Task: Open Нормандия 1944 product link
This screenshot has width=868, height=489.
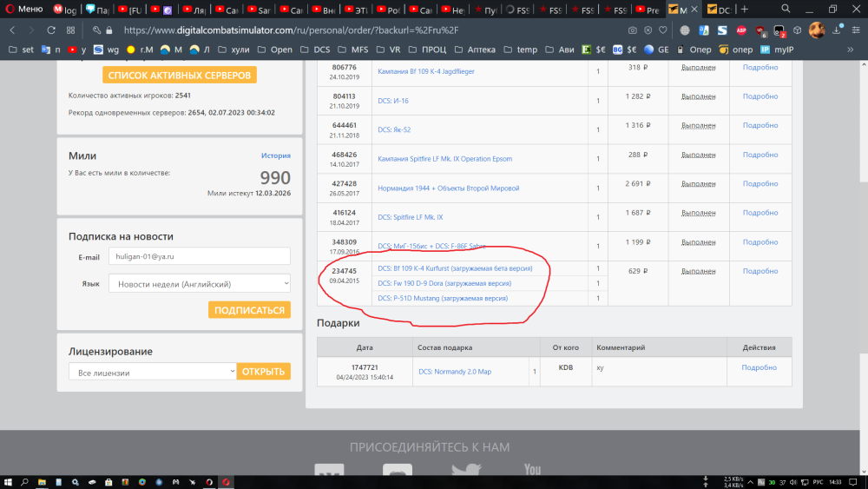Action: (x=449, y=188)
